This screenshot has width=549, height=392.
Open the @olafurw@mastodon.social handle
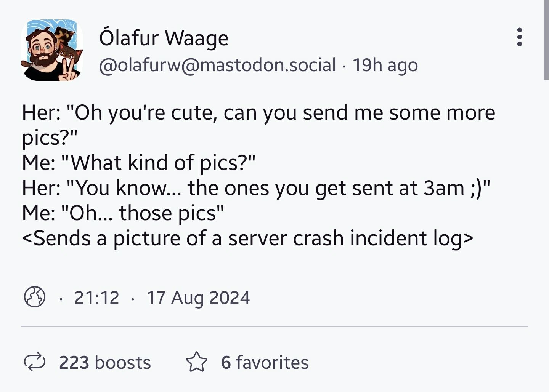(x=217, y=65)
